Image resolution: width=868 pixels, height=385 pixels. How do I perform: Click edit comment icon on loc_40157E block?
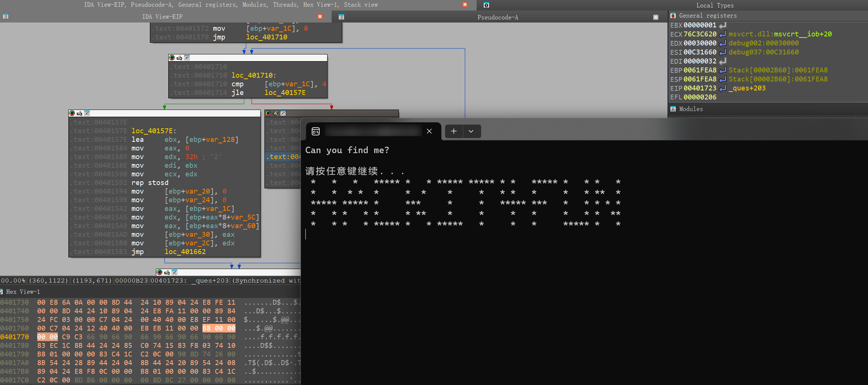(x=79, y=113)
